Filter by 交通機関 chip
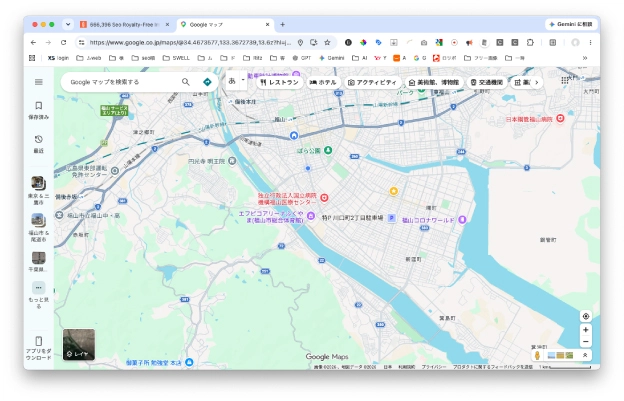Screen dimensions: 624x401 (x=487, y=82)
